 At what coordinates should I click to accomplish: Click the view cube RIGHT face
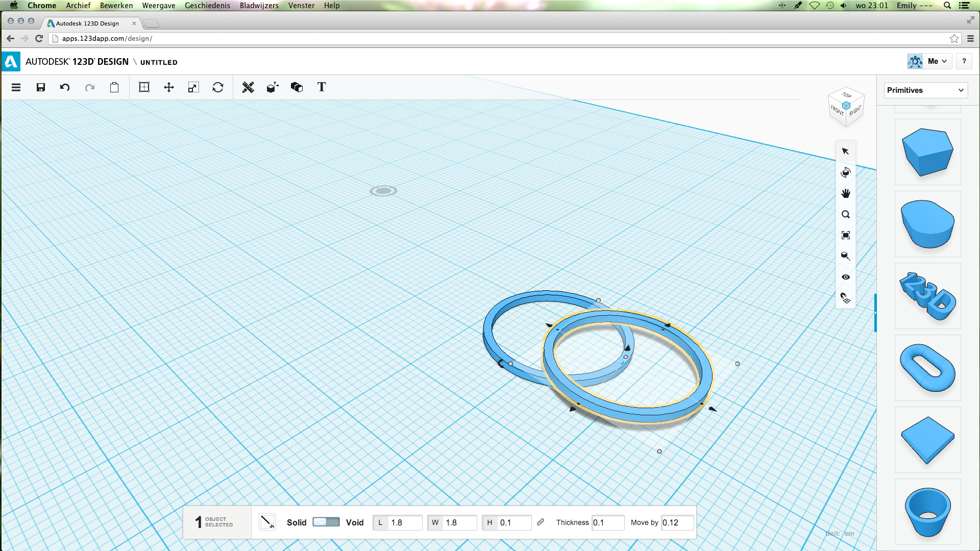855,110
